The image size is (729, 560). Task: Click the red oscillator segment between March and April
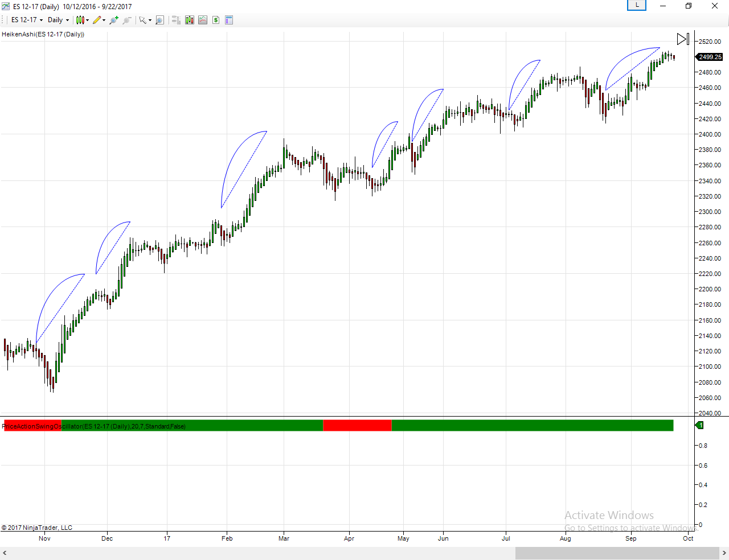pos(357,425)
